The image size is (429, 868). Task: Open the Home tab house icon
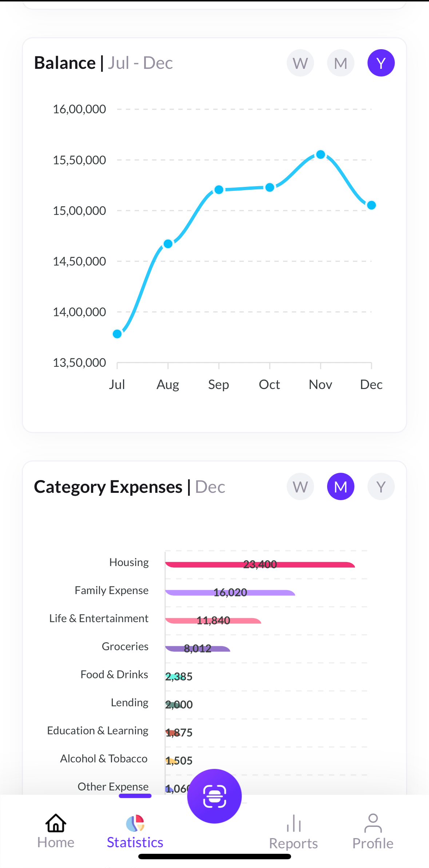tap(56, 823)
